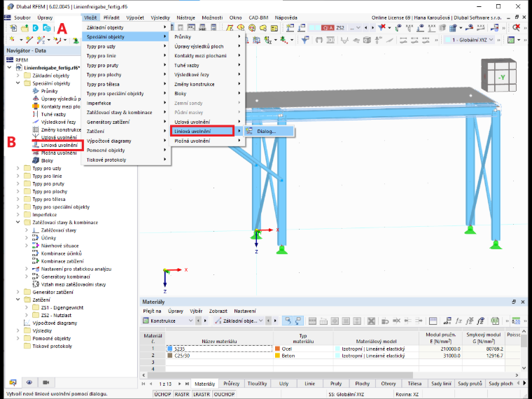Switch to the Průřezy tab
532x399 pixels.
click(231, 384)
